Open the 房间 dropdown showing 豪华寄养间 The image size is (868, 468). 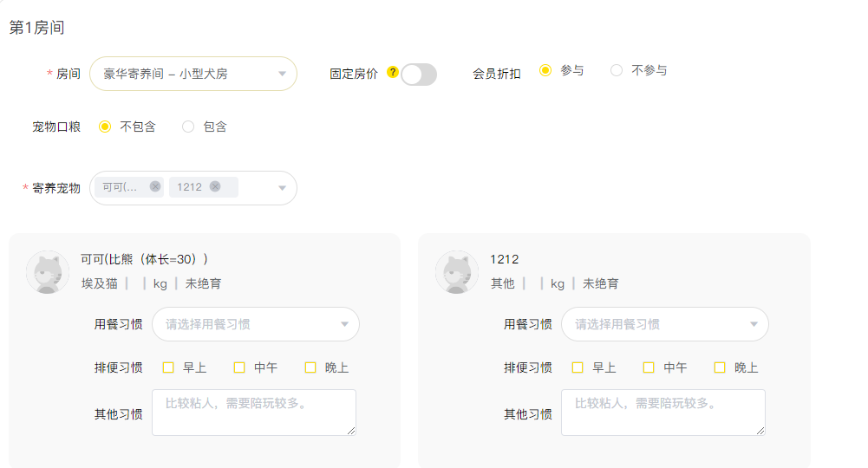coord(193,74)
